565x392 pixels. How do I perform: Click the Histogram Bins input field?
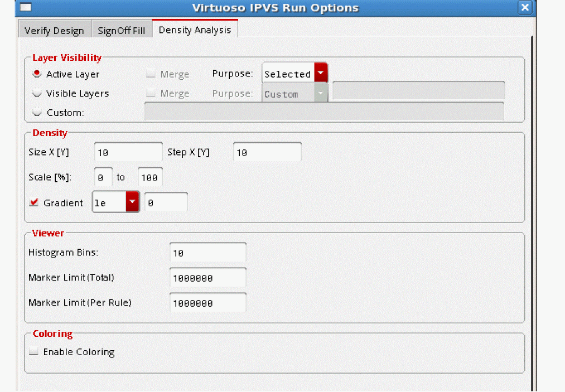207,253
